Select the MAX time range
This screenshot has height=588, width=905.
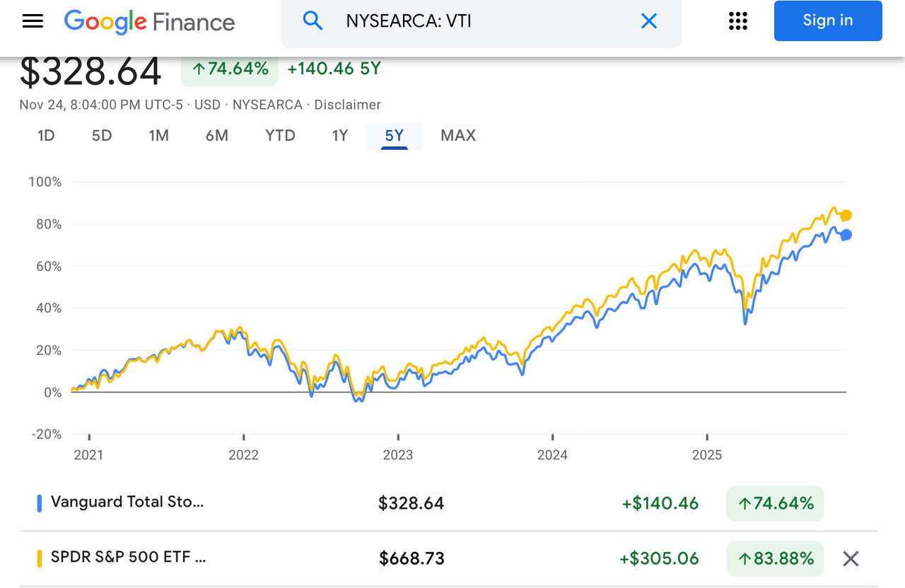[x=458, y=136]
